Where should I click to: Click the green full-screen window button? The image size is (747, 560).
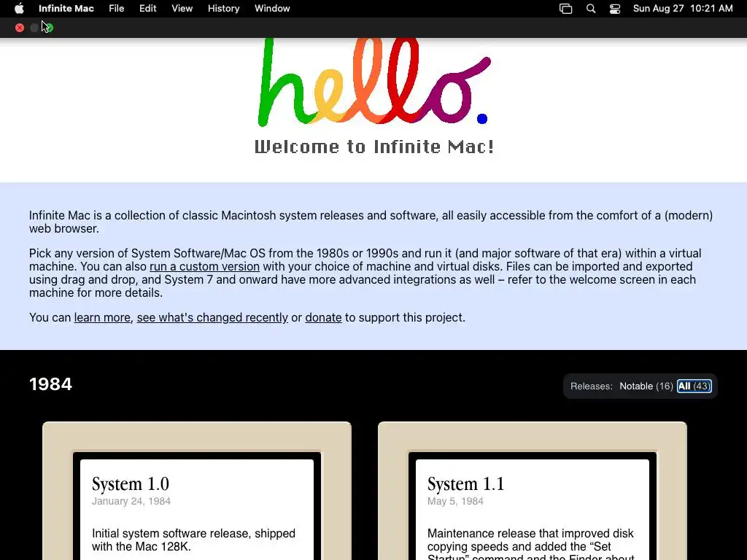tap(49, 28)
